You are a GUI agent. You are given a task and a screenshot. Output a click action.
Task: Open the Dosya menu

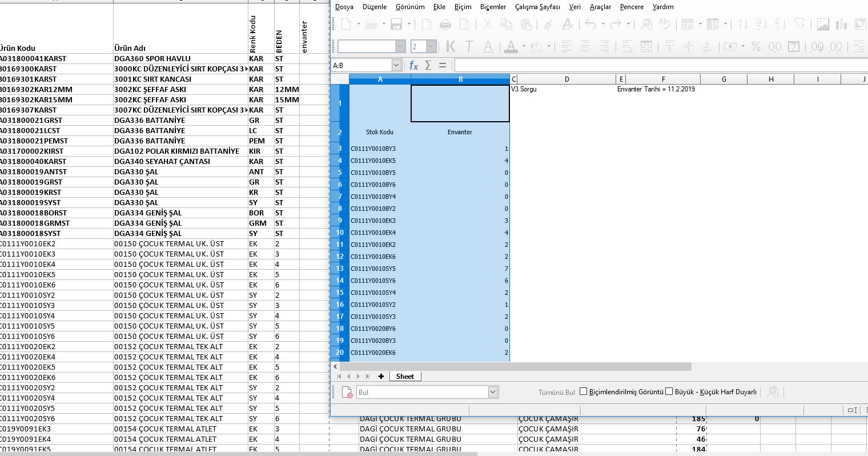click(x=344, y=7)
